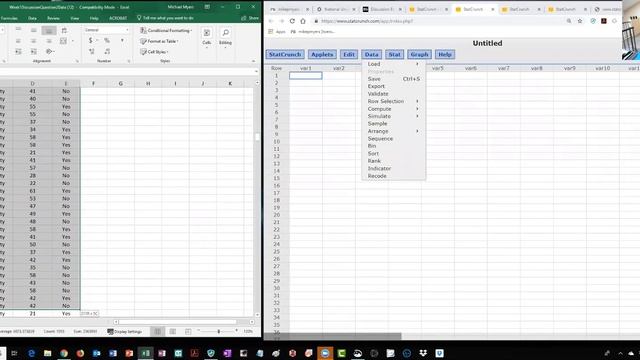The width and height of the screenshot is (640, 360).
Task: Click Increase Decimal icon in Excel
Action: [x=92, y=51]
